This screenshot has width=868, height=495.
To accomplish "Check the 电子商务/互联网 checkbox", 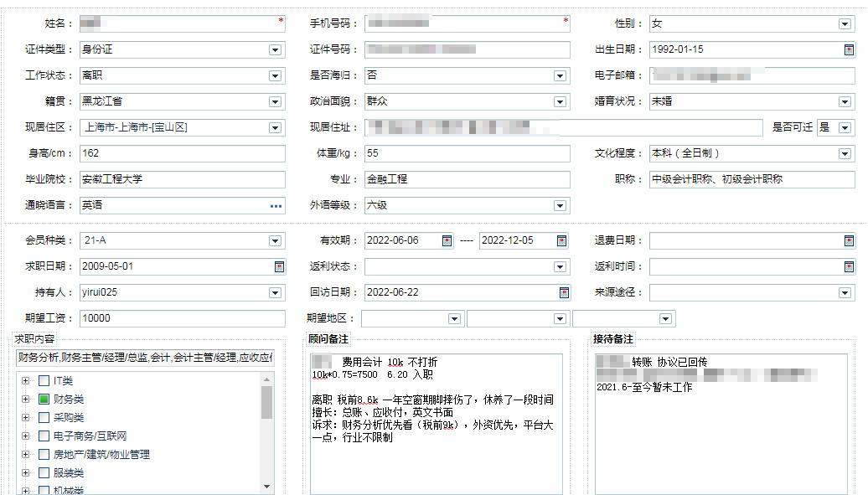I will point(44,436).
